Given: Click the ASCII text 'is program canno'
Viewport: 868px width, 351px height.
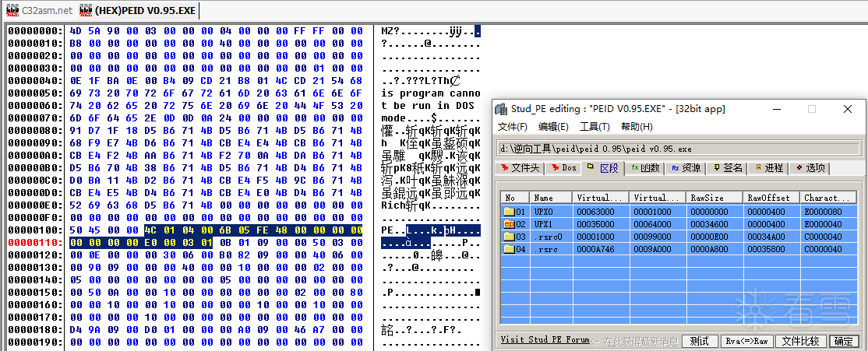Looking at the screenshot, I should (x=431, y=93).
